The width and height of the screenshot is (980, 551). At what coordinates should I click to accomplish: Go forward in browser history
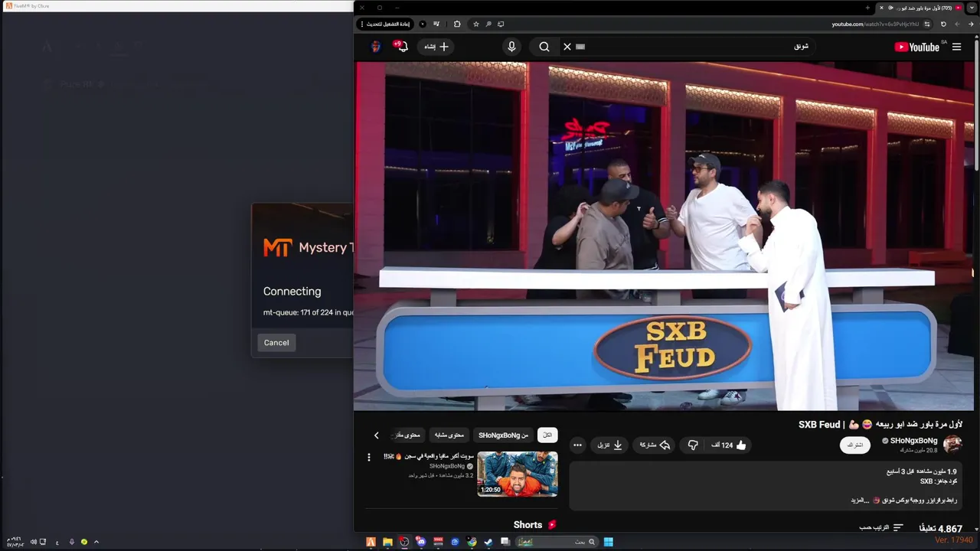(957, 24)
